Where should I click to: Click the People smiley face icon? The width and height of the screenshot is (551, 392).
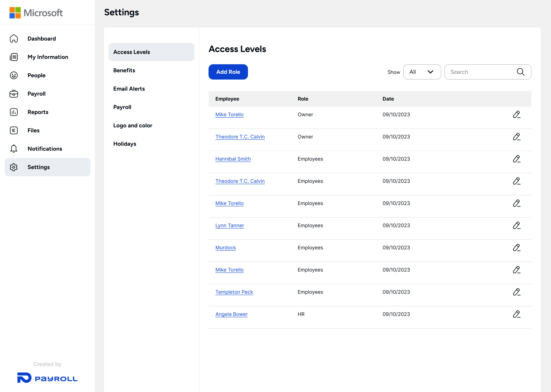[x=14, y=75]
